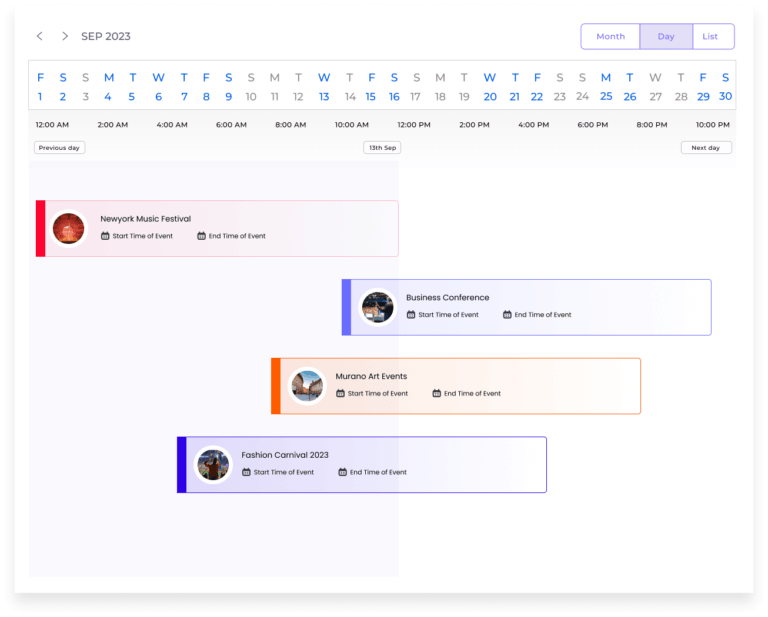
Task: Click red color bar on Newyork Music Festival
Action: [x=41, y=229]
